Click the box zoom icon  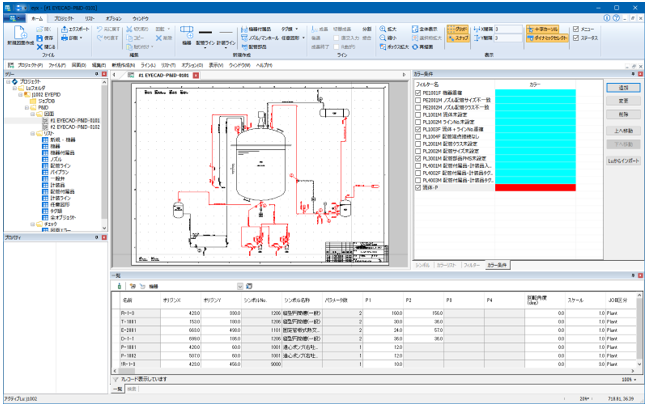click(x=383, y=47)
